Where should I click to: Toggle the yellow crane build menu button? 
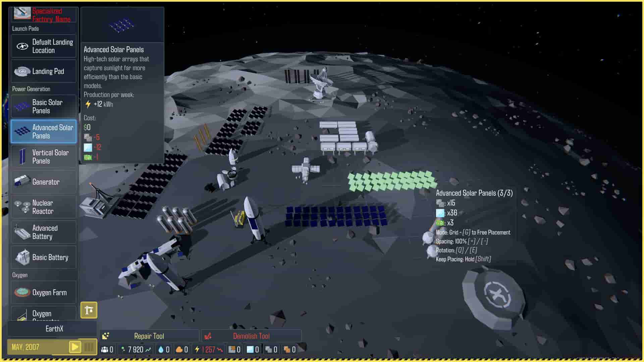[x=89, y=310]
